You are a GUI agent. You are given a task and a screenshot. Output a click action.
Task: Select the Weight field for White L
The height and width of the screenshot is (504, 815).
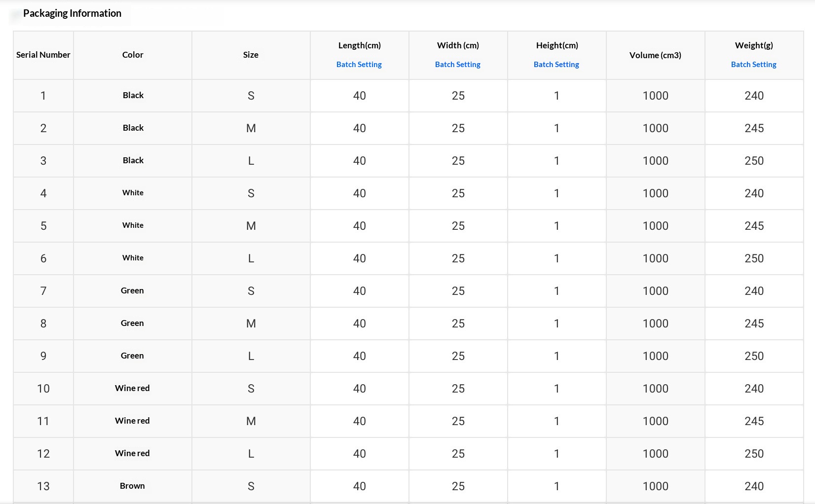(x=754, y=258)
